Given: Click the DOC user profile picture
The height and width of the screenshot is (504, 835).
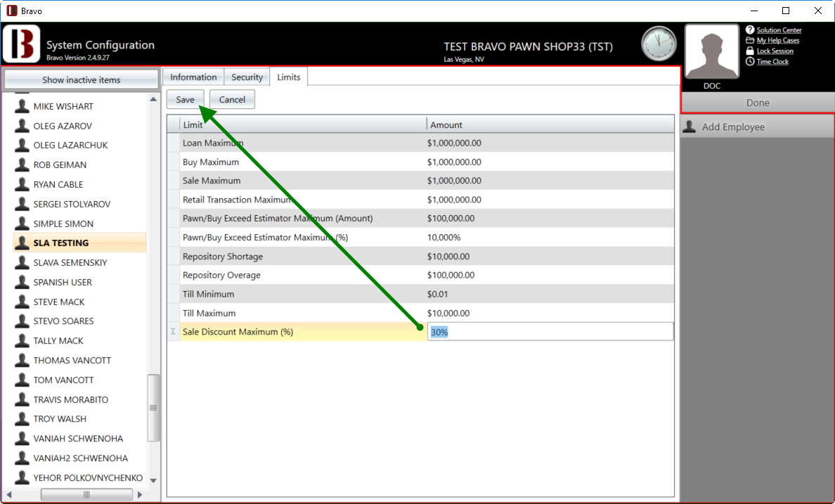Looking at the screenshot, I should pos(712,52).
